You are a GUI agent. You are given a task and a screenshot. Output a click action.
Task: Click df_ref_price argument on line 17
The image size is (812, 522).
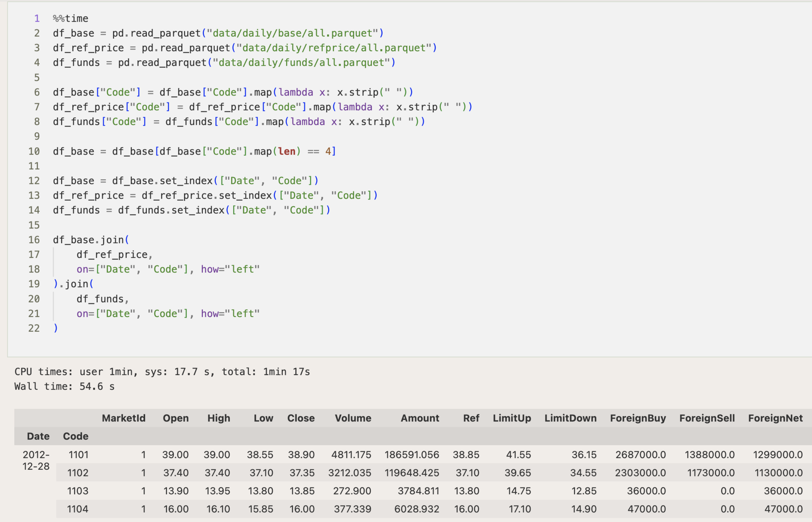pyautogui.click(x=112, y=254)
